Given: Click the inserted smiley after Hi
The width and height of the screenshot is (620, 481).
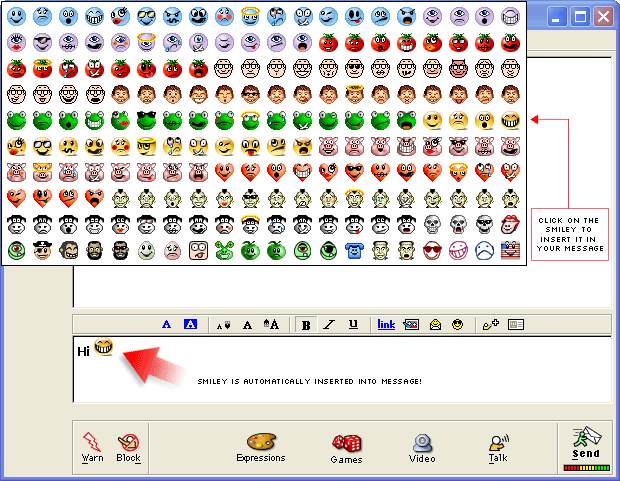Looking at the screenshot, I should click(104, 349).
